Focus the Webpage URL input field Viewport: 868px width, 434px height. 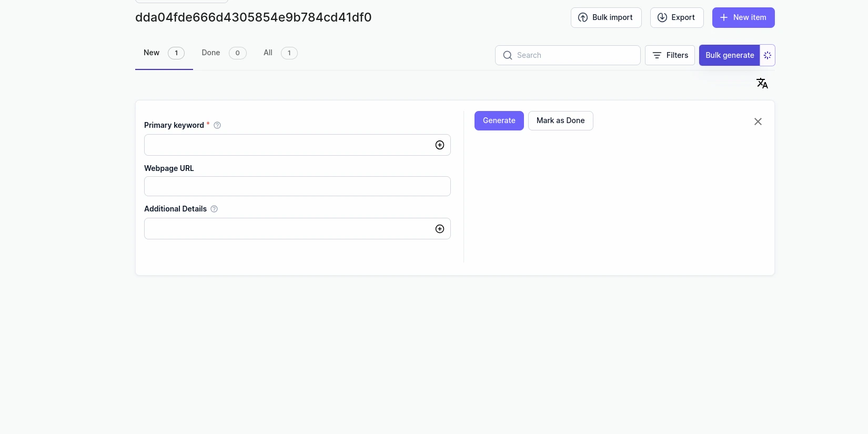297,186
